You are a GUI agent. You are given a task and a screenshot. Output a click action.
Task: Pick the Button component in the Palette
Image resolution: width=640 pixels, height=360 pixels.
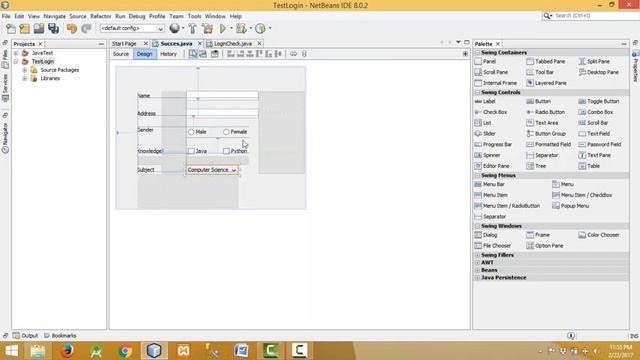pyautogui.click(x=538, y=101)
